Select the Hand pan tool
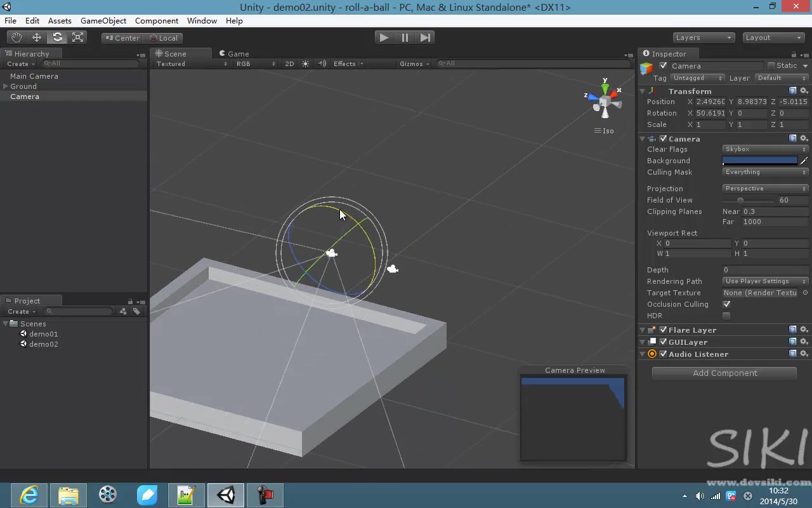Screen dimensions: 812x508 click(x=16, y=37)
